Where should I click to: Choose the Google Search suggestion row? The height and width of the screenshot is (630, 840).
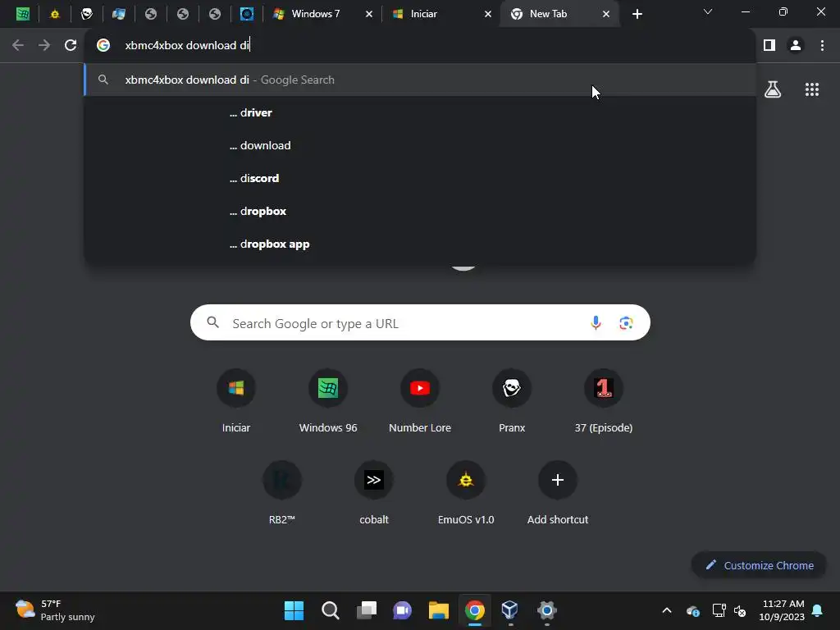(420, 80)
